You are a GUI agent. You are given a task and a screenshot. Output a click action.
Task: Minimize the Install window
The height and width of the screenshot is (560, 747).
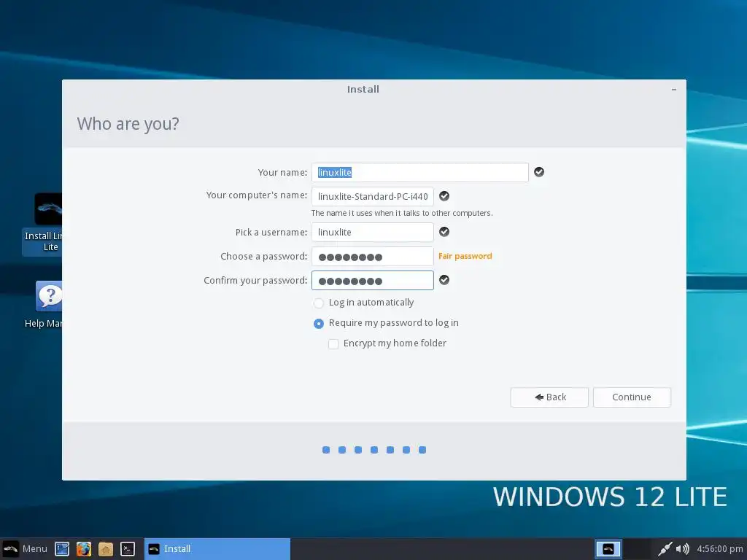[x=673, y=90]
